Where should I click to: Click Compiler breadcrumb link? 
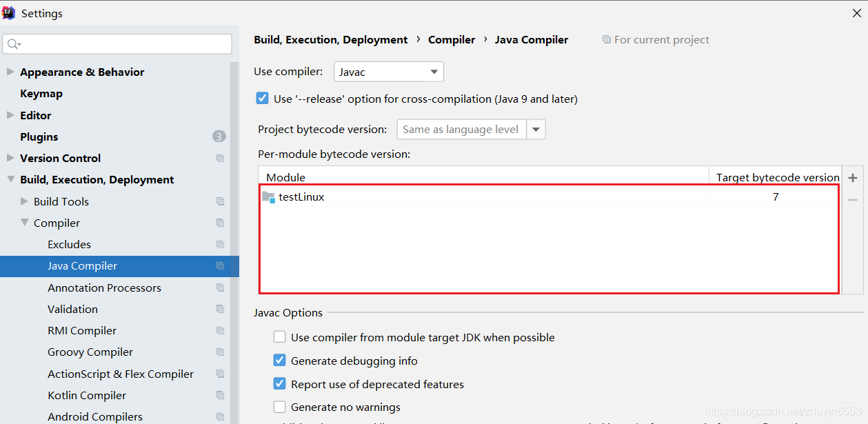tap(452, 40)
